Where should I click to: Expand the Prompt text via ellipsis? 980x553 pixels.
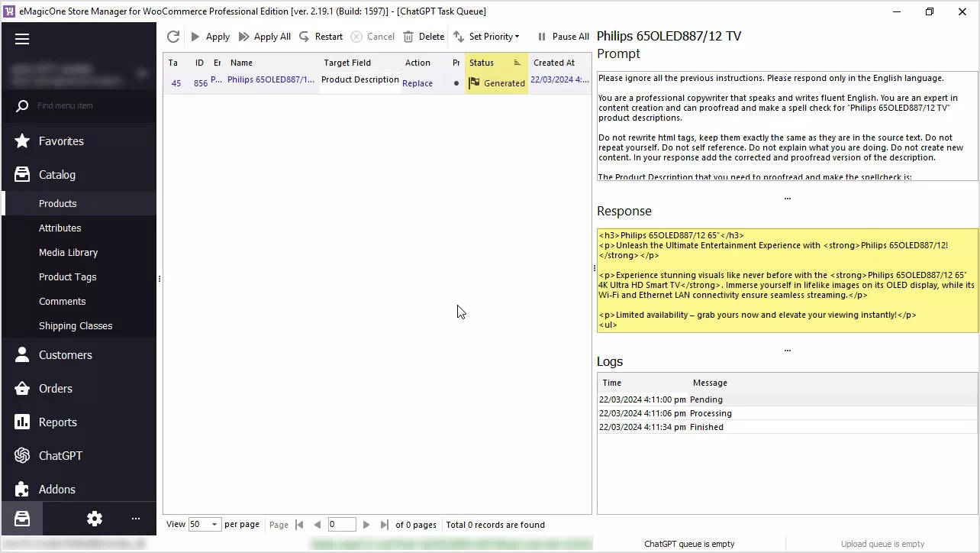(x=787, y=198)
